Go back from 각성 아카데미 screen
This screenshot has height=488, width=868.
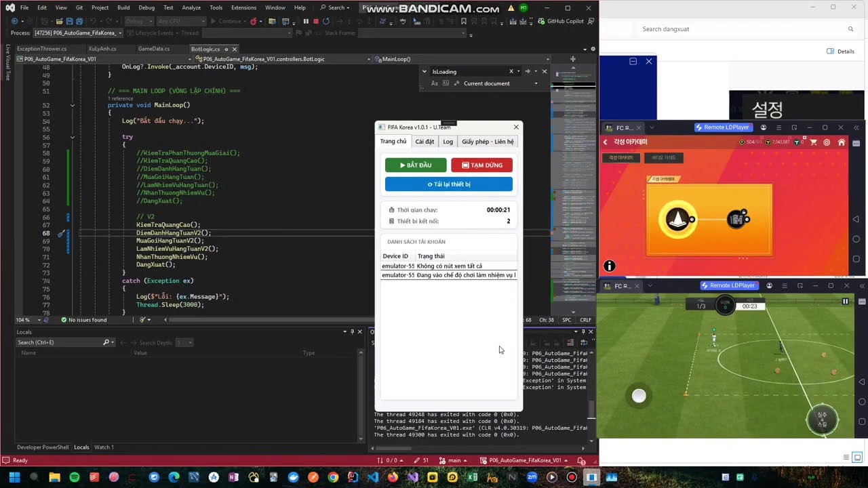tap(606, 142)
